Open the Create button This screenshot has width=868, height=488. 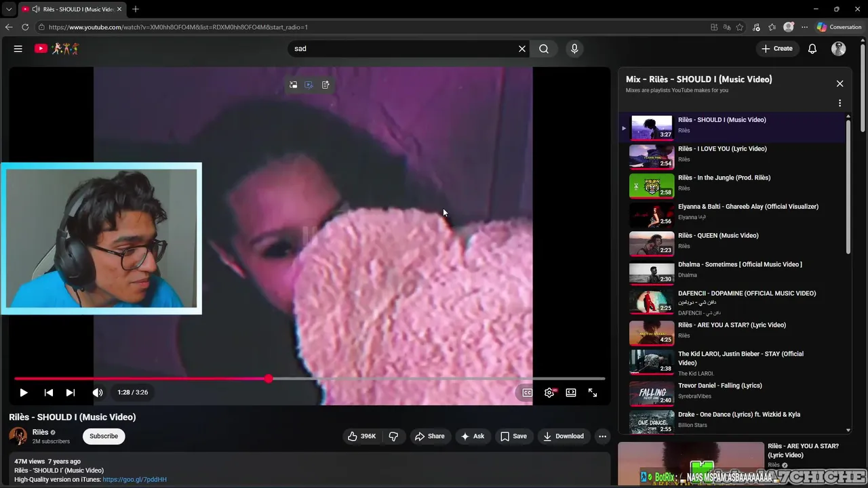pos(777,49)
